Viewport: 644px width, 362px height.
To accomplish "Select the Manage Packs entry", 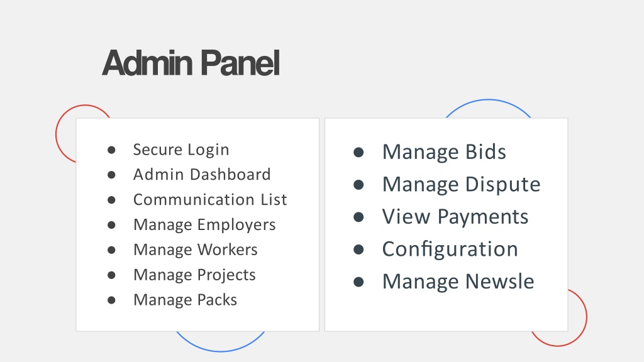I will pos(186,300).
